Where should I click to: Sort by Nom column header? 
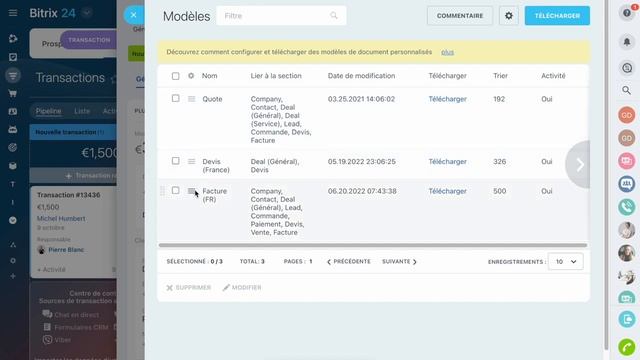click(209, 76)
